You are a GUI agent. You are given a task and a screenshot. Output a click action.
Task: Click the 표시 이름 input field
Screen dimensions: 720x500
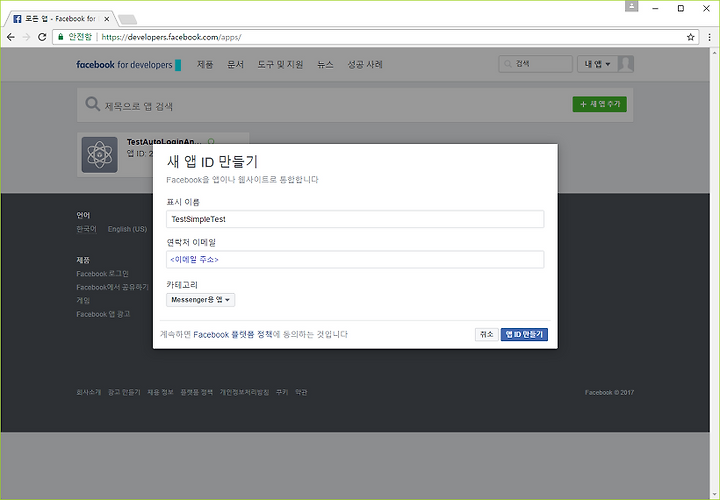pyautogui.click(x=355, y=219)
